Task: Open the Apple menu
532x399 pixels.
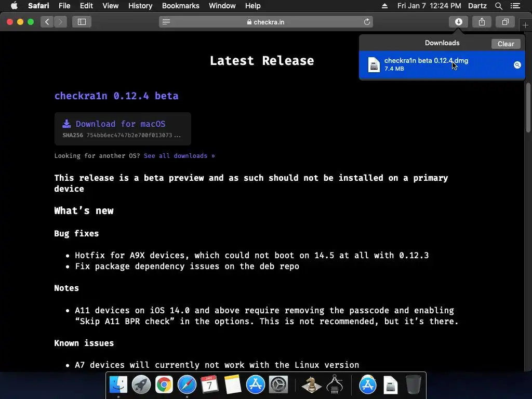Action: click(x=14, y=6)
